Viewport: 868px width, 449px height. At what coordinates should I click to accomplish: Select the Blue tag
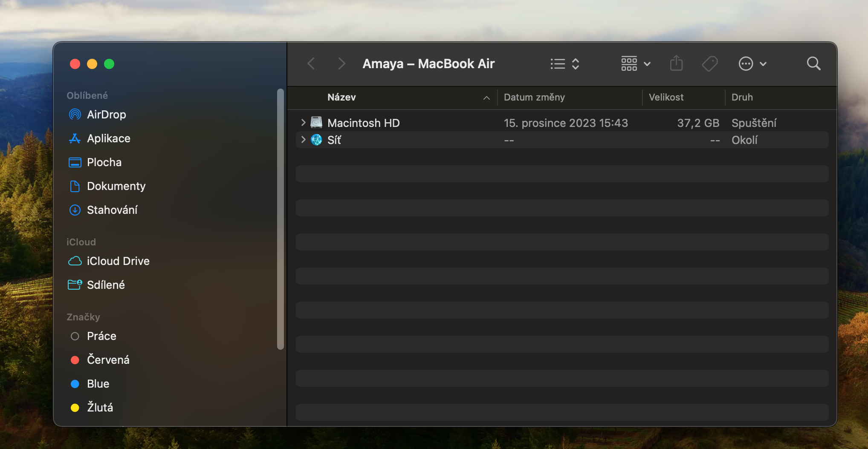[x=90, y=384]
